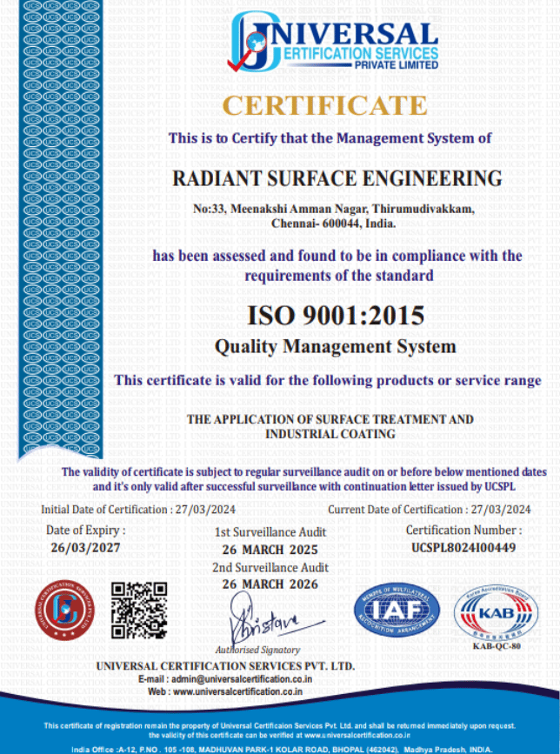Click the INDUSTRIAL COATING text

330,434
